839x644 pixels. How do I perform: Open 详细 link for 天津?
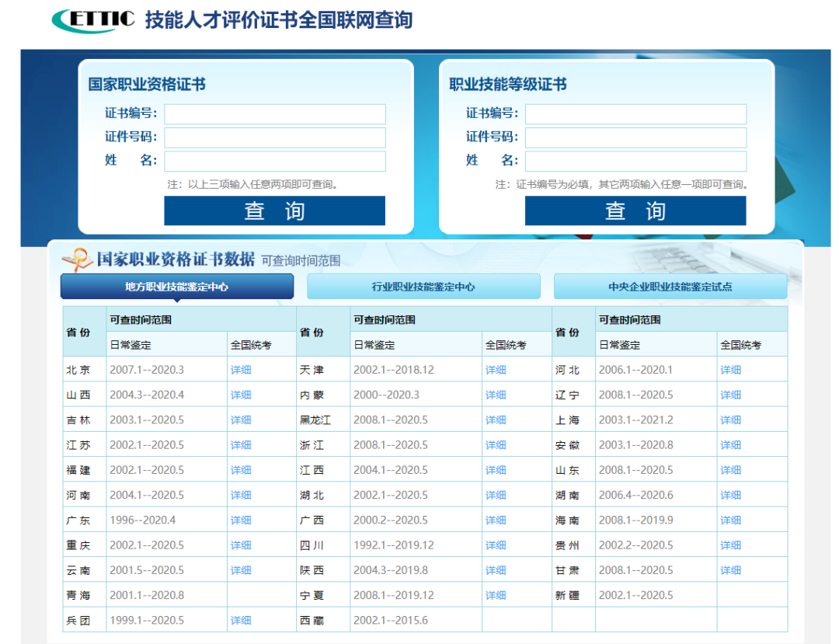[496, 370]
